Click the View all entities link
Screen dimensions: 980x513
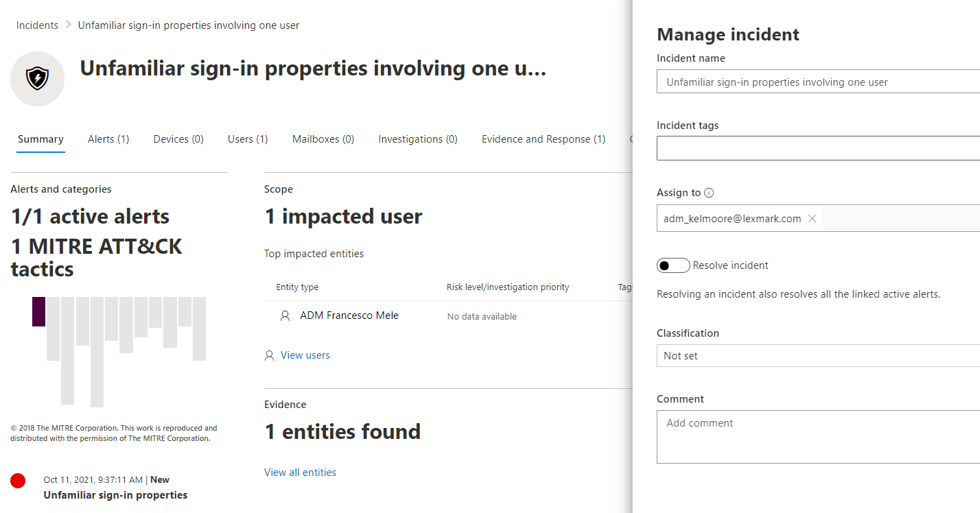click(300, 472)
